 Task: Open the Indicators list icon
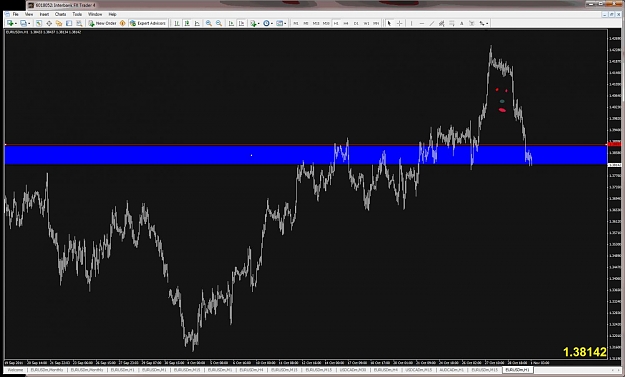click(x=253, y=24)
